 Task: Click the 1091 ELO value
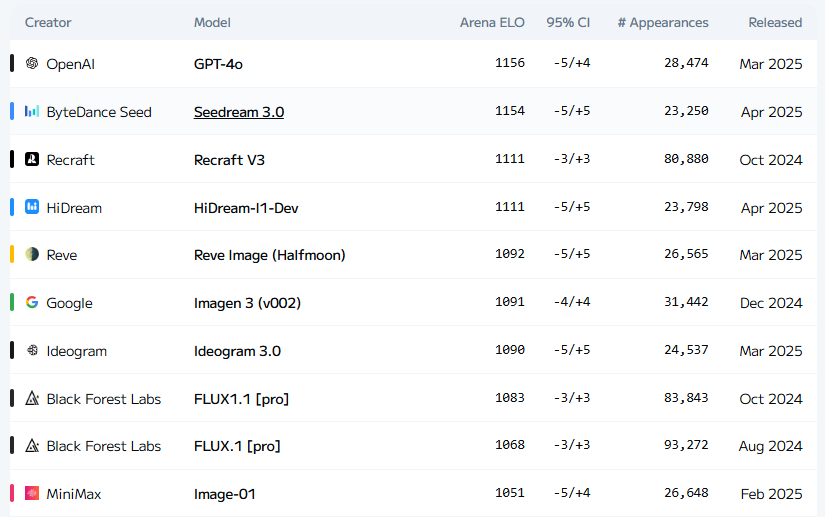(x=510, y=301)
